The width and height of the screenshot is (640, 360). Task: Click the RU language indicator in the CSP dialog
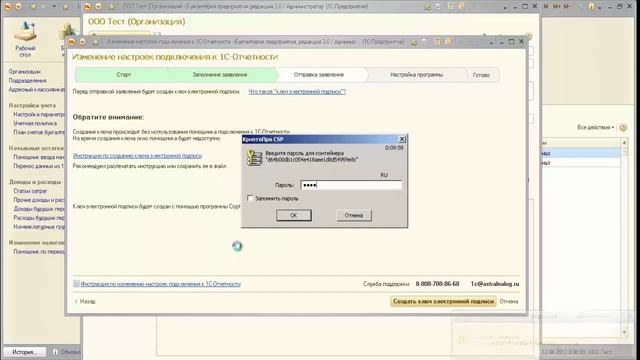pos(384,175)
